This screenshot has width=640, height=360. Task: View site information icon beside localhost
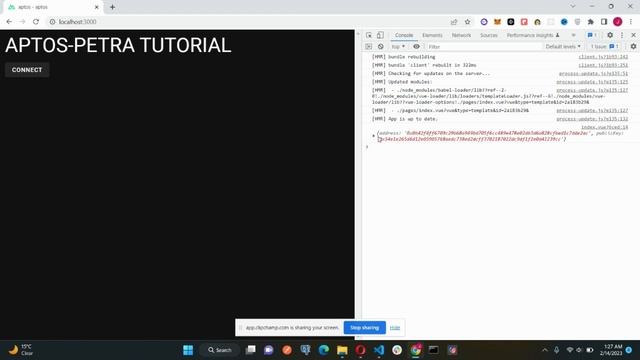[x=52, y=22]
